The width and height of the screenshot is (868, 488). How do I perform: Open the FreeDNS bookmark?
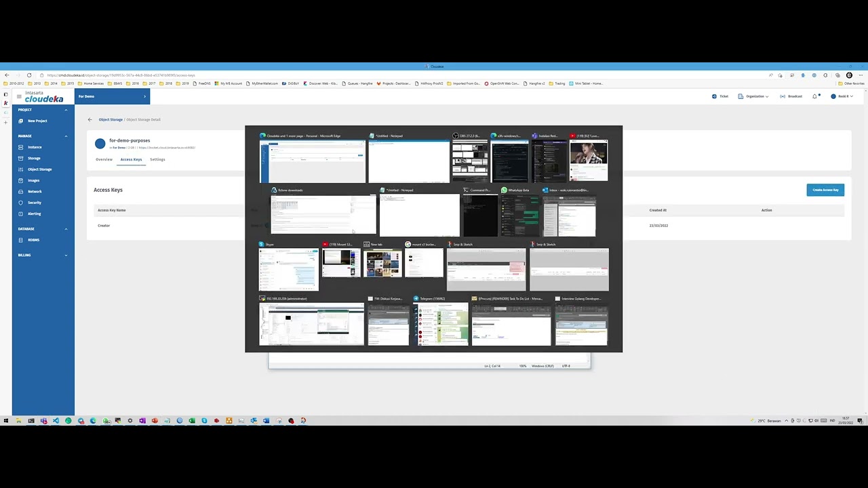(202, 83)
